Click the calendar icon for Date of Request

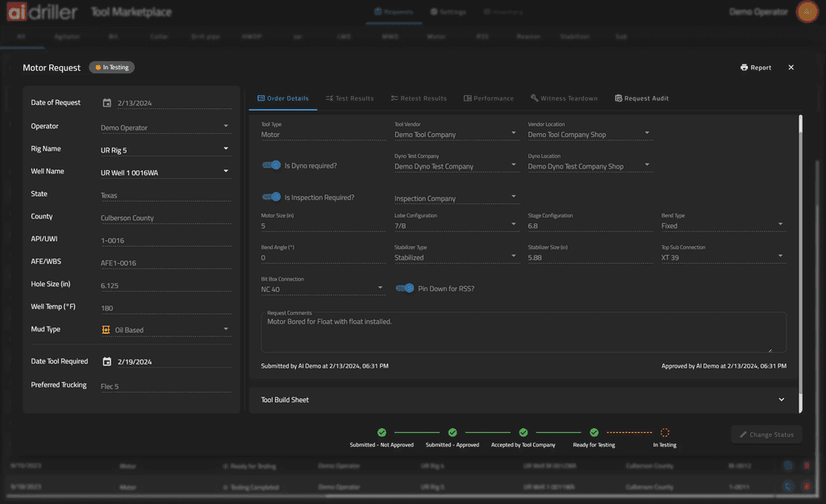[x=106, y=103]
